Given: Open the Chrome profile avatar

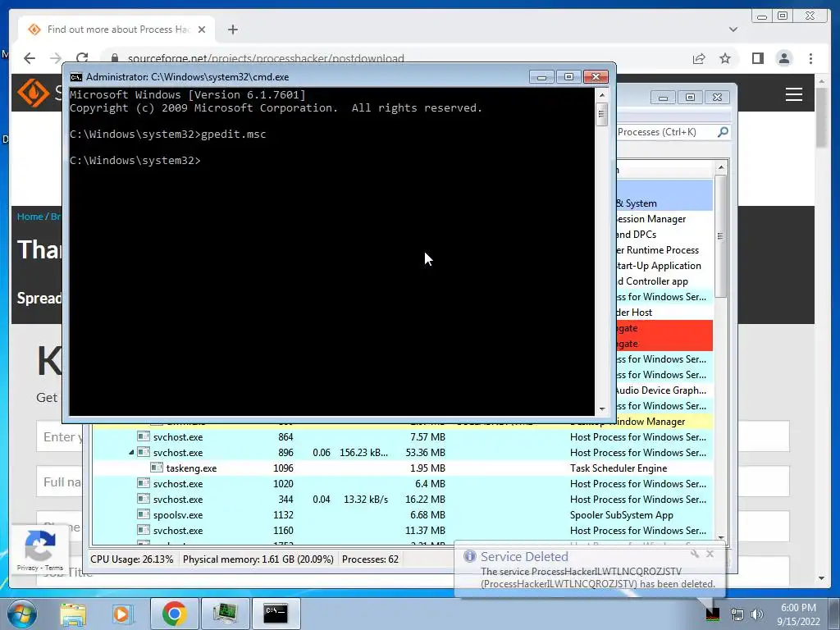Looking at the screenshot, I should tap(783, 58).
